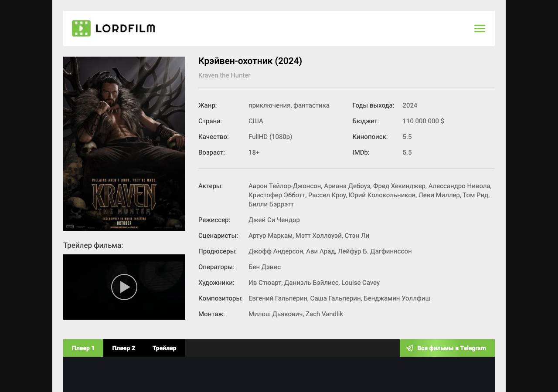Select screenwriter Артур Маркам
558x392 pixels.
pyautogui.click(x=271, y=236)
